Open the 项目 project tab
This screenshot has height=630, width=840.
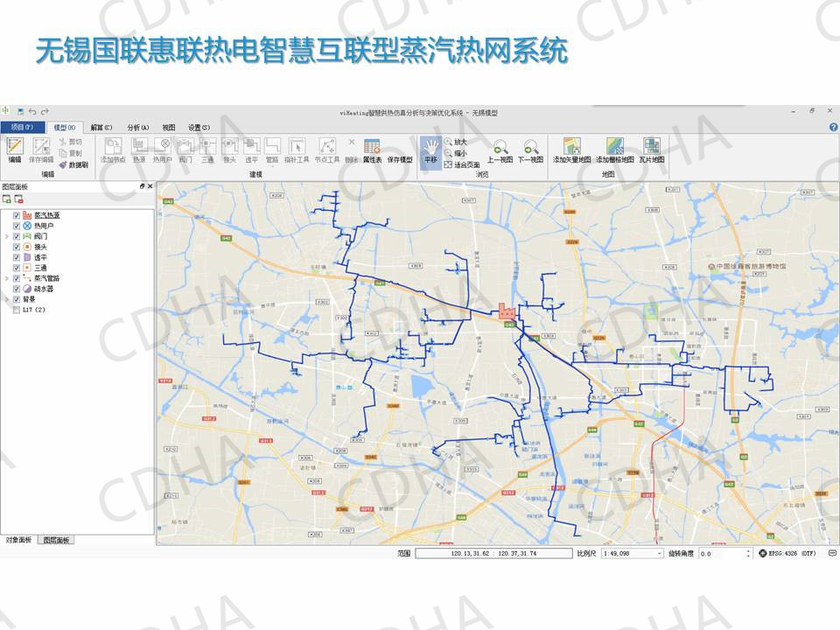22,127
